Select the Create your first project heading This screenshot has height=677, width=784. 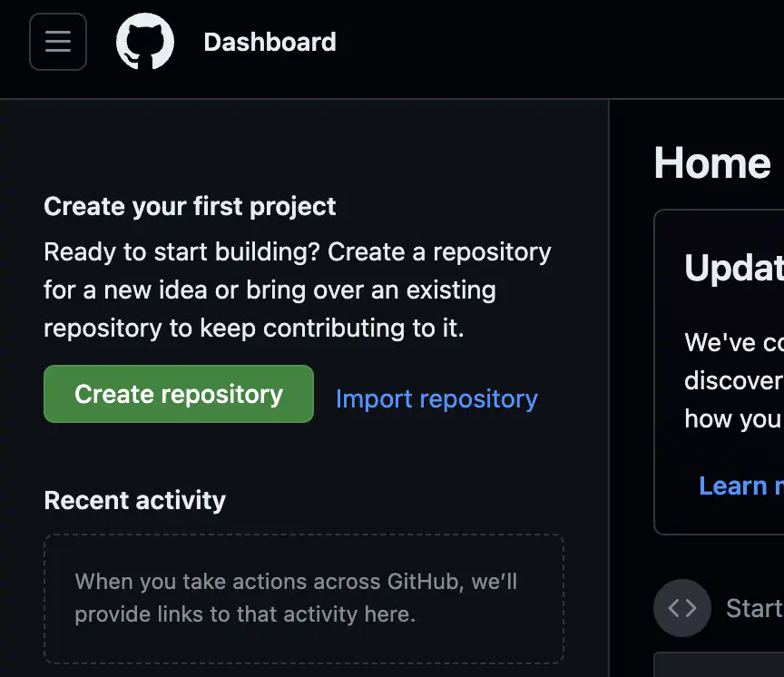(190, 206)
